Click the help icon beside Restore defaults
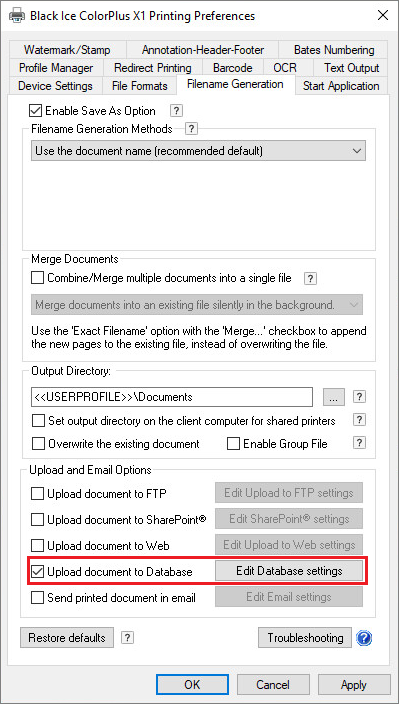Screen dimensions: 399x704 tap(128, 637)
